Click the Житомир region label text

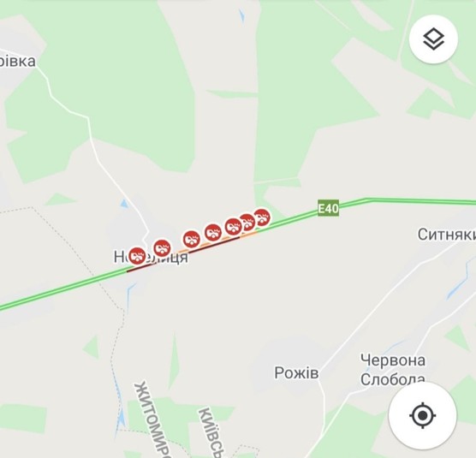[152, 419]
